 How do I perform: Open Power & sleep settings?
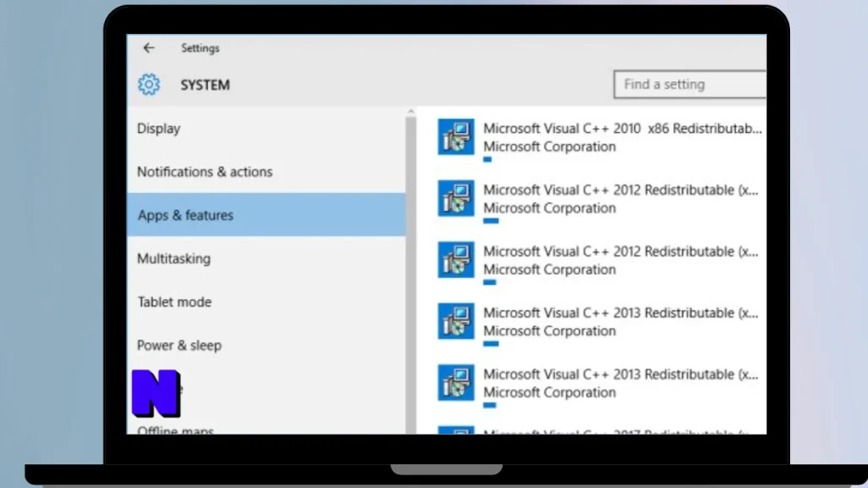265,346
